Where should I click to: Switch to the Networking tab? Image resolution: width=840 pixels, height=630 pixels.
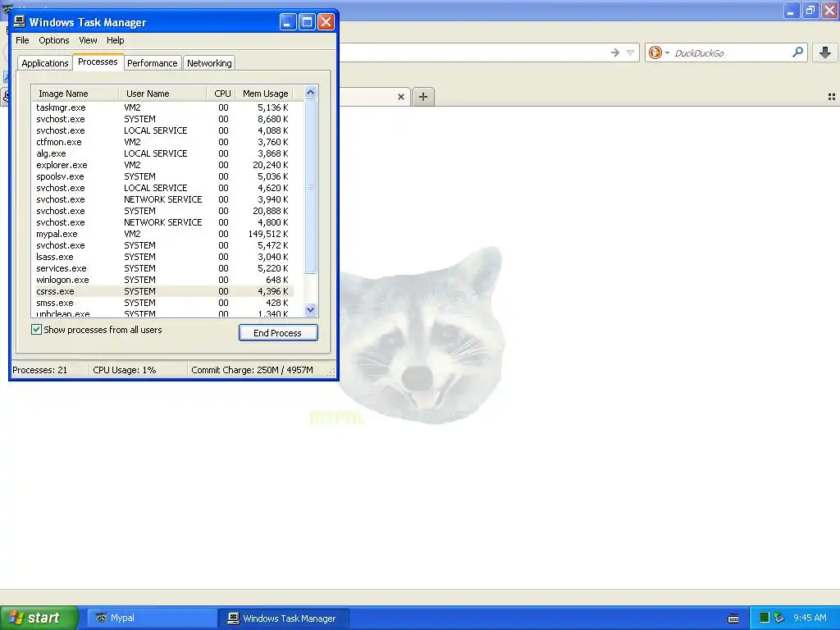click(x=209, y=63)
